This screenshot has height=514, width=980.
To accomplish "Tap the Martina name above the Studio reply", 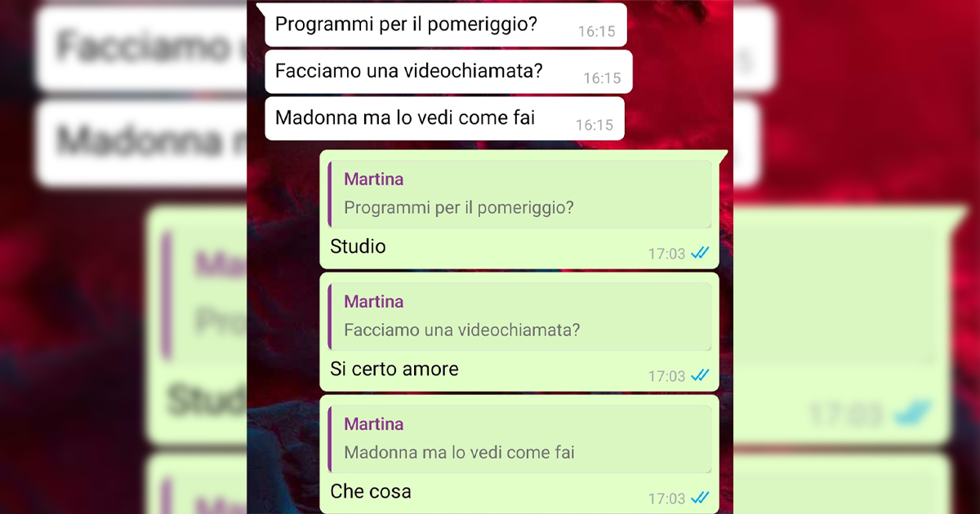I will click(x=373, y=179).
